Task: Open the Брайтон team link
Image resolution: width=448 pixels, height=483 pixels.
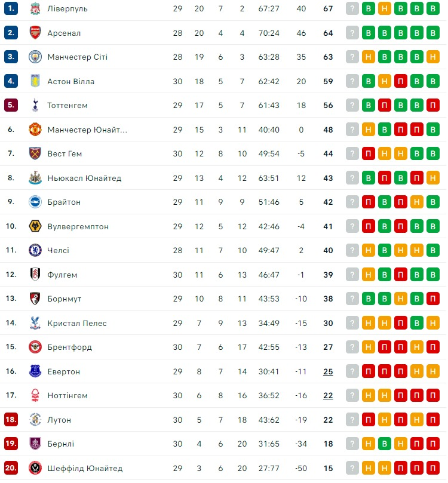Action: click(64, 202)
